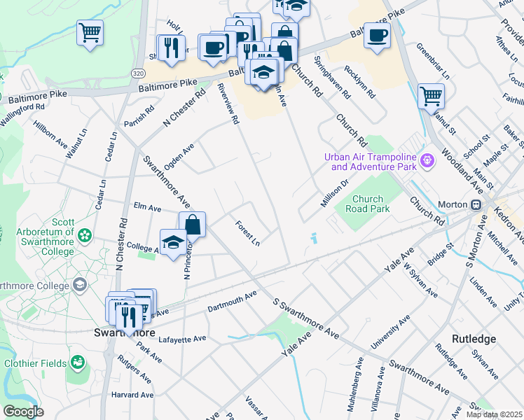Click the Lafayette Ave street label
The image size is (524, 420).
(182, 339)
